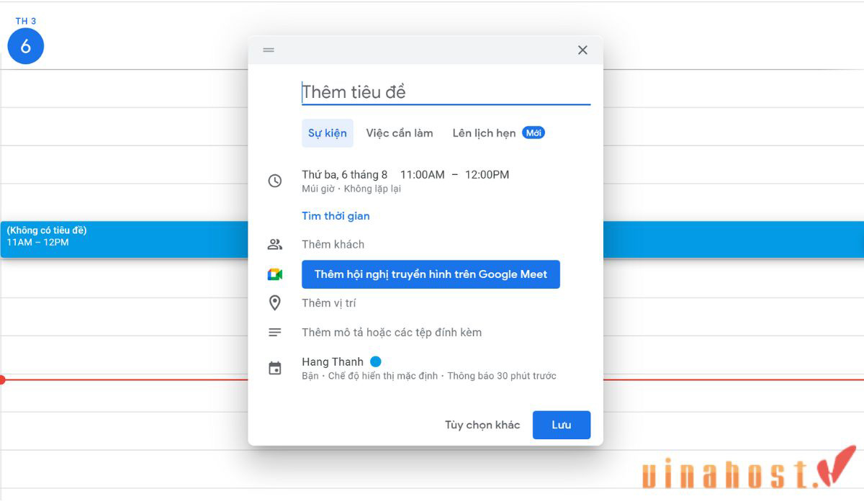Click the red current-time marker dot
Image resolution: width=864 pixels, height=504 pixels.
coord(2,379)
